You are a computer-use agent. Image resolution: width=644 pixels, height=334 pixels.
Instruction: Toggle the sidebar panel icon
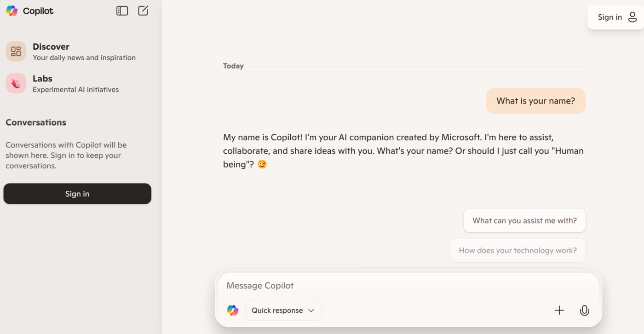[x=122, y=11]
